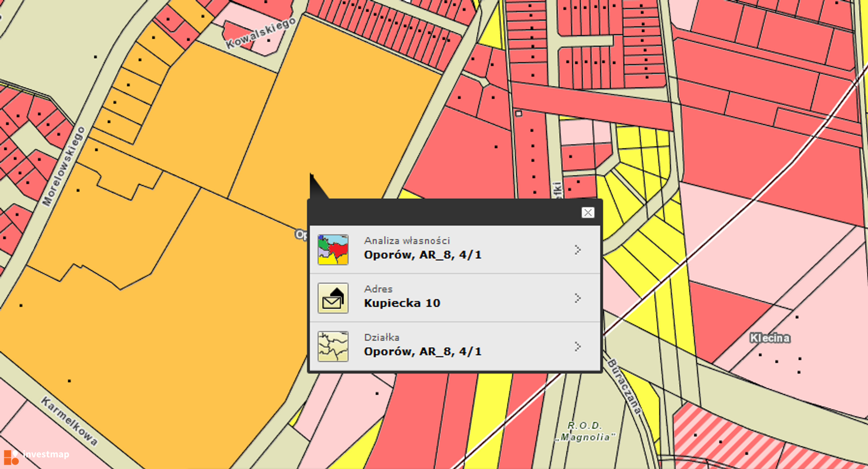868x469 pixels.
Task: Click the Buraczana street label
Action: (x=625, y=386)
